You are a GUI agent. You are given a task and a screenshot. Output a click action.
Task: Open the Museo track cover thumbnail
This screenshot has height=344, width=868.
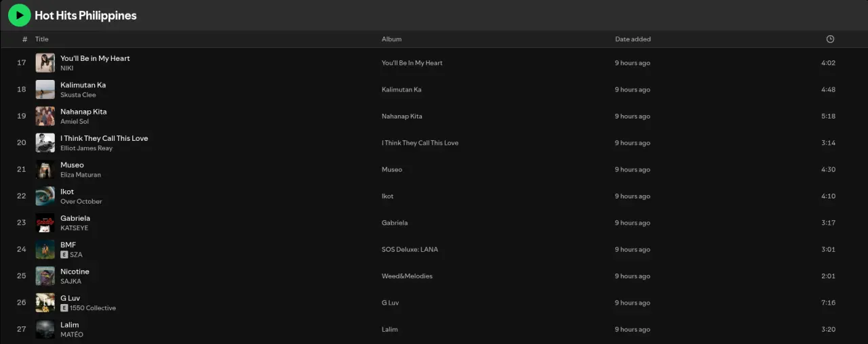pyautogui.click(x=45, y=169)
